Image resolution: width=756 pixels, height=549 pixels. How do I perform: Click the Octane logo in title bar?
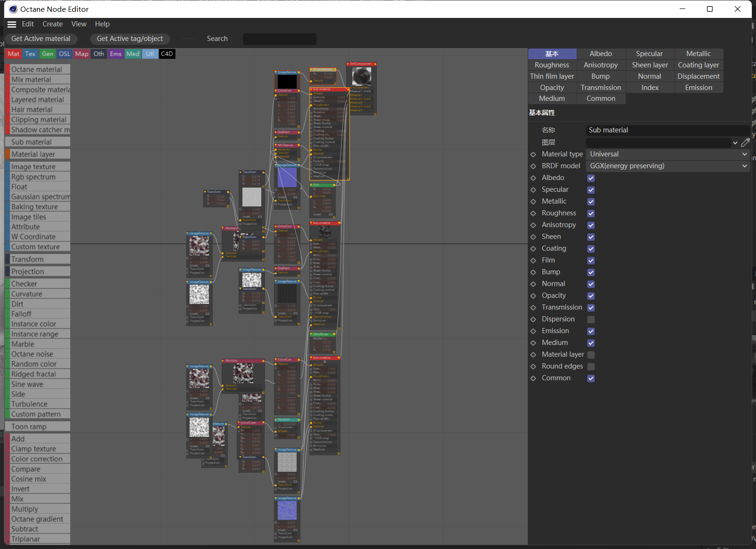pos(13,9)
